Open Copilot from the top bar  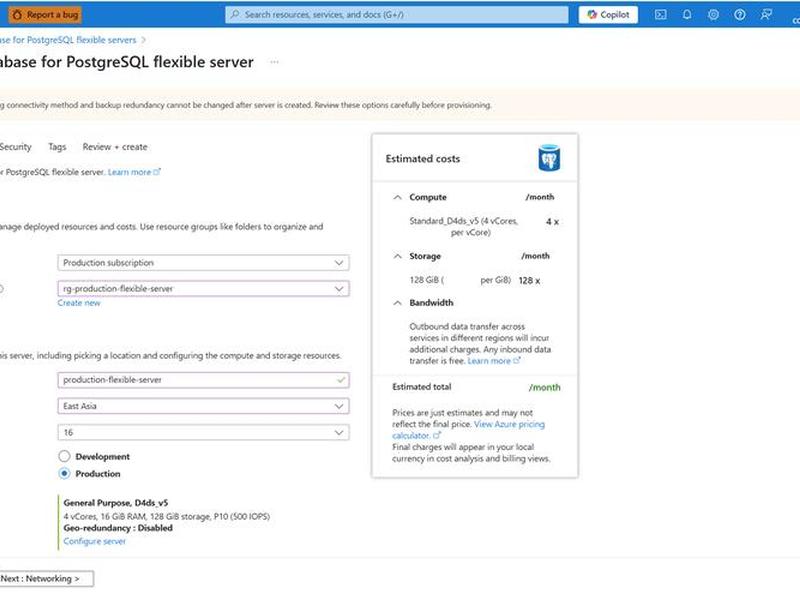(x=608, y=15)
